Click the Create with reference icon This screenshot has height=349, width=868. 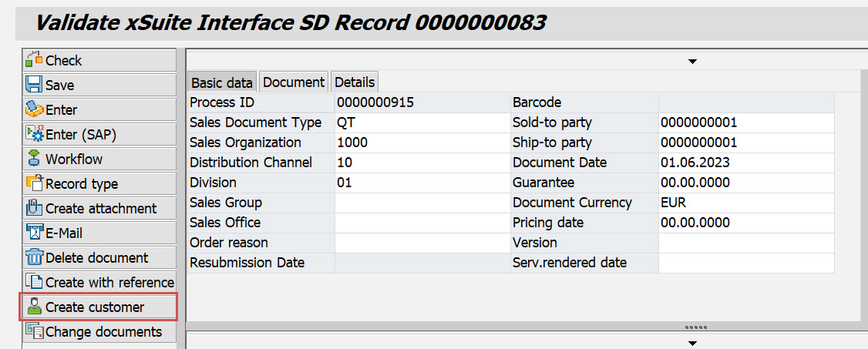(35, 282)
